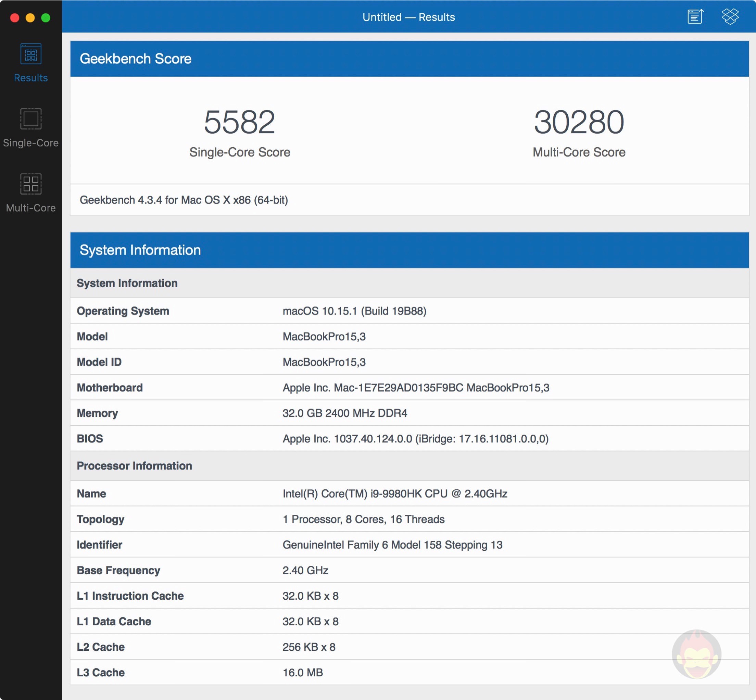
Task: Click the red close window button
Action: 15,18
